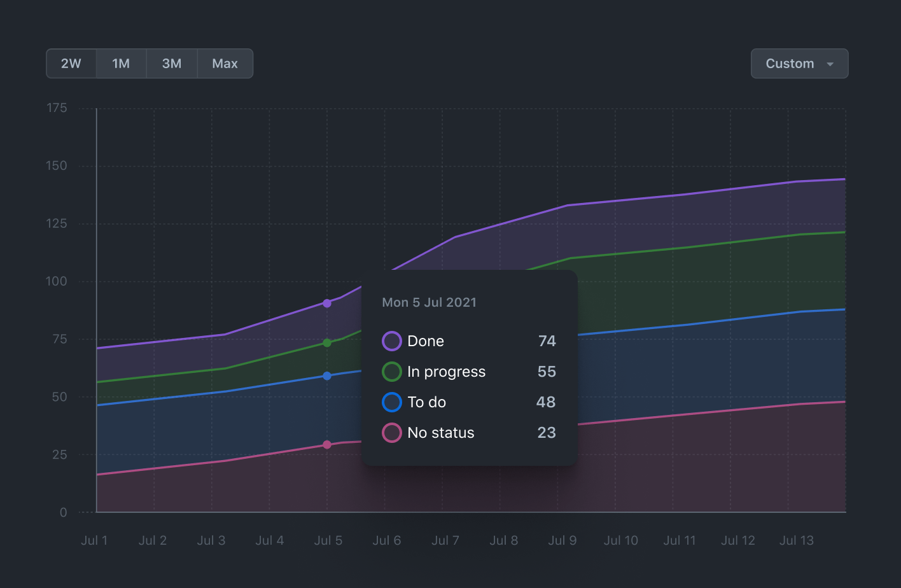Viewport: 901px width, 588px height.
Task: Choose the 3M range button
Action: click(172, 64)
